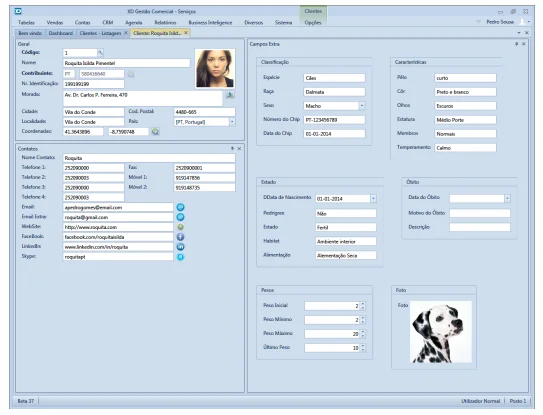Adjust the Peso Máximo spinner
The width and height of the screenshot is (543, 415).
[x=363, y=334]
